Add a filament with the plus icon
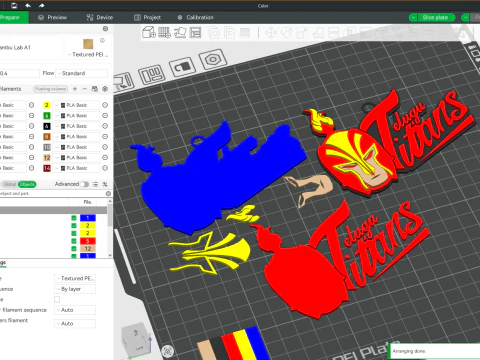Viewport: 480px width, 360px height. (x=75, y=89)
